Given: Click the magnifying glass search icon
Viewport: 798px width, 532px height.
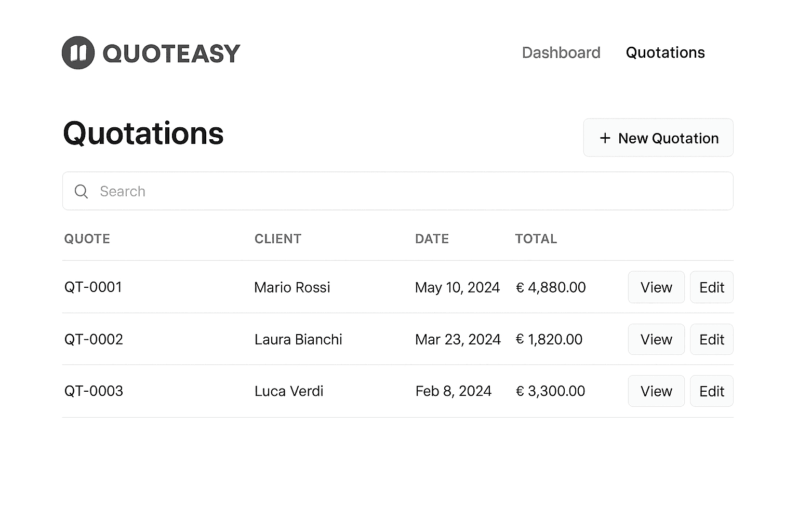Looking at the screenshot, I should coord(82,191).
